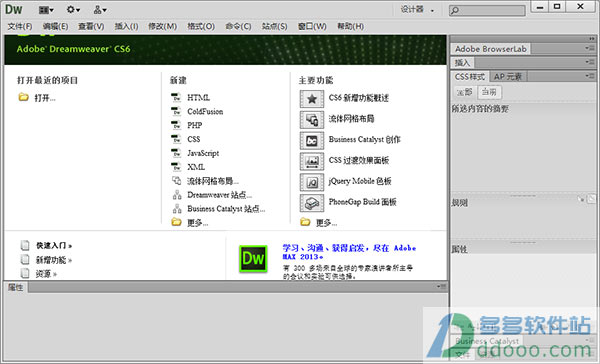Open the Extend Dreamweaver gear menu
Screen dimensions: 600x364
73,10
